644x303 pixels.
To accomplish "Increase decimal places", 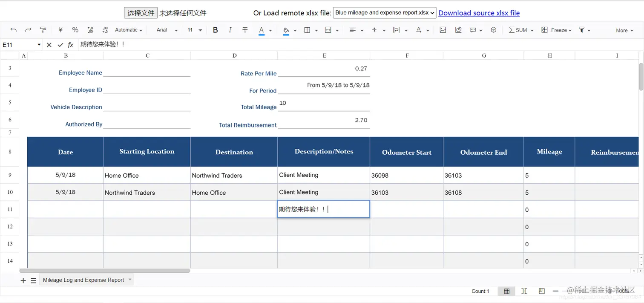I will coord(105,30).
